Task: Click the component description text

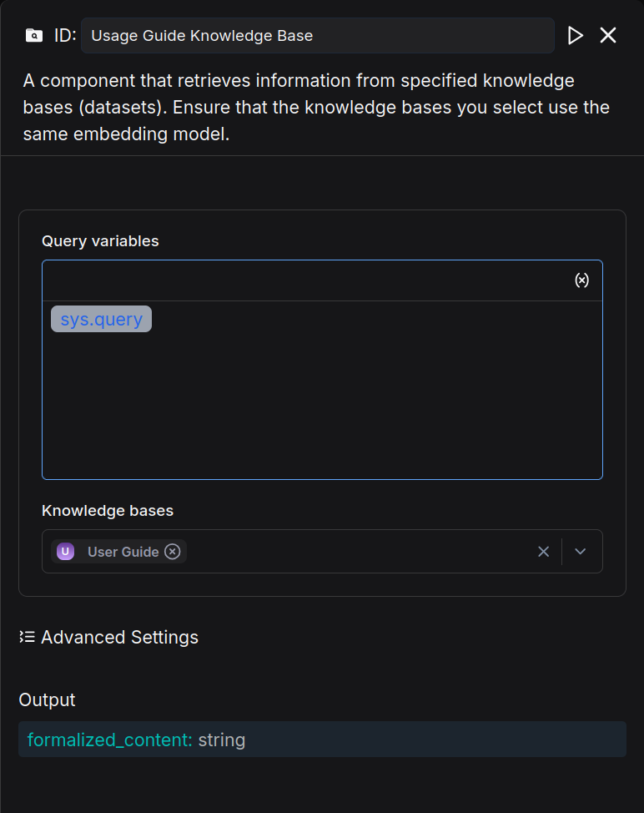Action: pyautogui.click(x=317, y=108)
